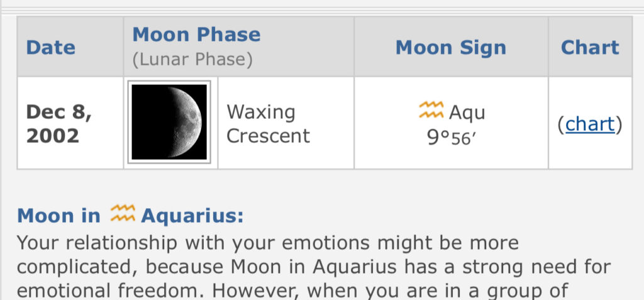
Task: Open the chart link
Action: (589, 125)
